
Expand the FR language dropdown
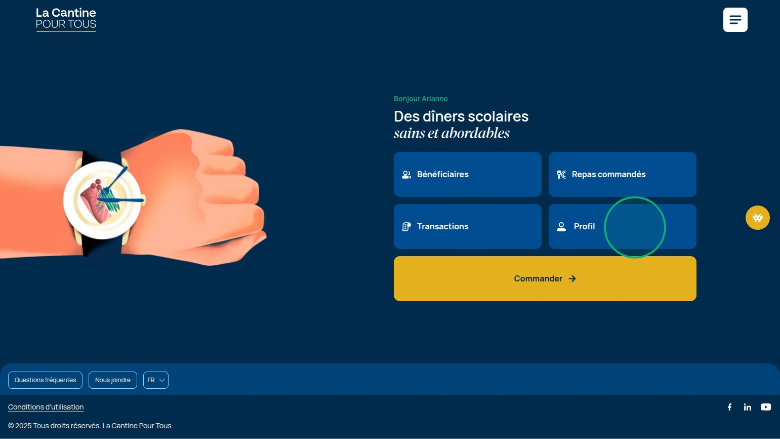[156, 380]
